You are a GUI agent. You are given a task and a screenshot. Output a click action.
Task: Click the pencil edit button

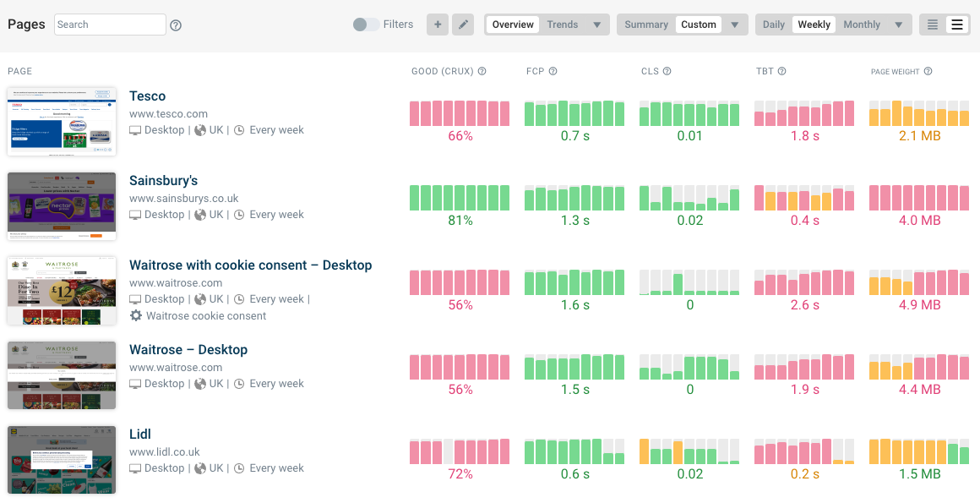pos(463,25)
